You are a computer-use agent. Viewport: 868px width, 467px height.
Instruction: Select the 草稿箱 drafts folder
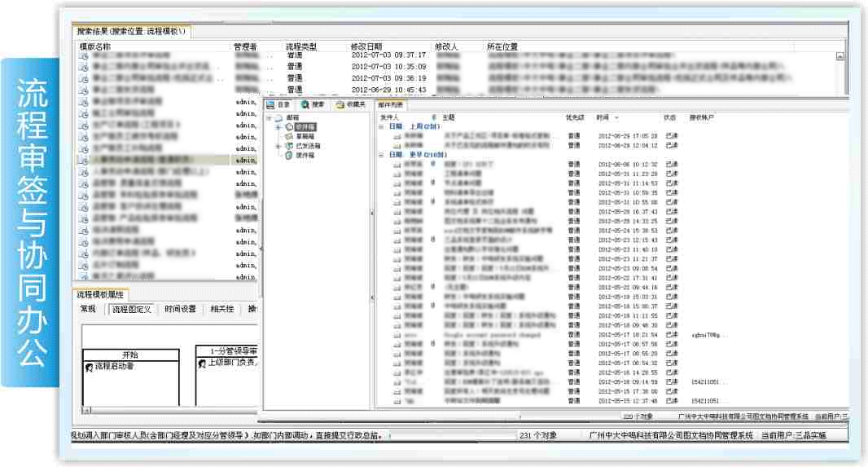[x=294, y=136]
